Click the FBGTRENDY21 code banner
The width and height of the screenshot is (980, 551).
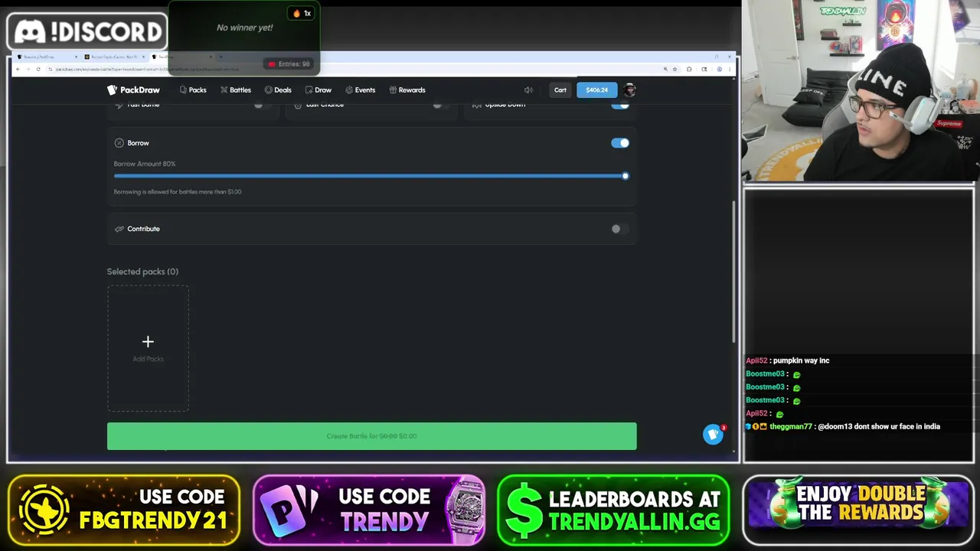pyautogui.click(x=124, y=510)
